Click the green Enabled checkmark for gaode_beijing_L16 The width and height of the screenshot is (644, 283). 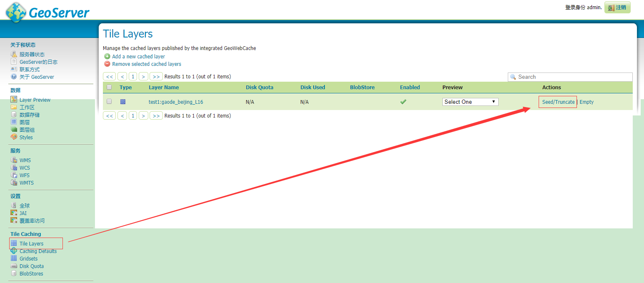point(403,102)
